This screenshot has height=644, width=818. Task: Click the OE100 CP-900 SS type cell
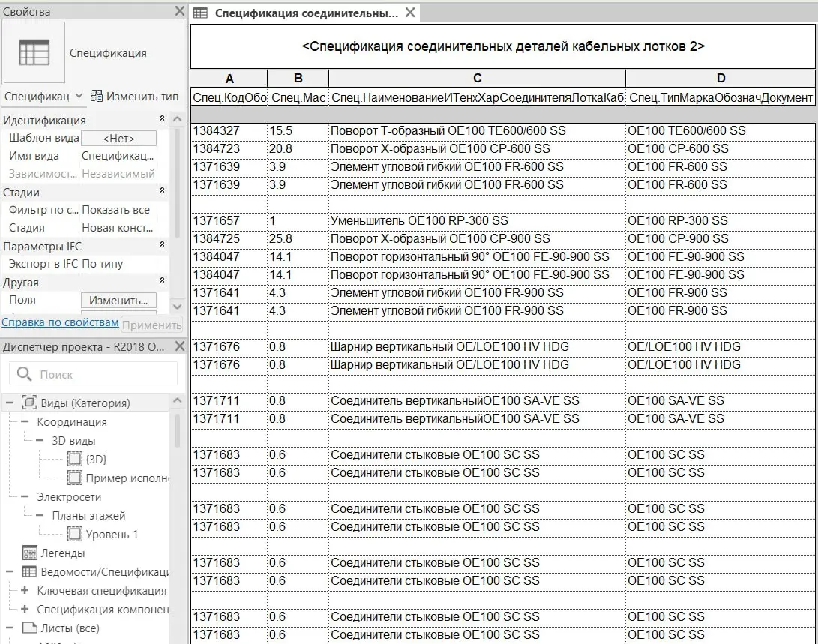(x=721, y=239)
